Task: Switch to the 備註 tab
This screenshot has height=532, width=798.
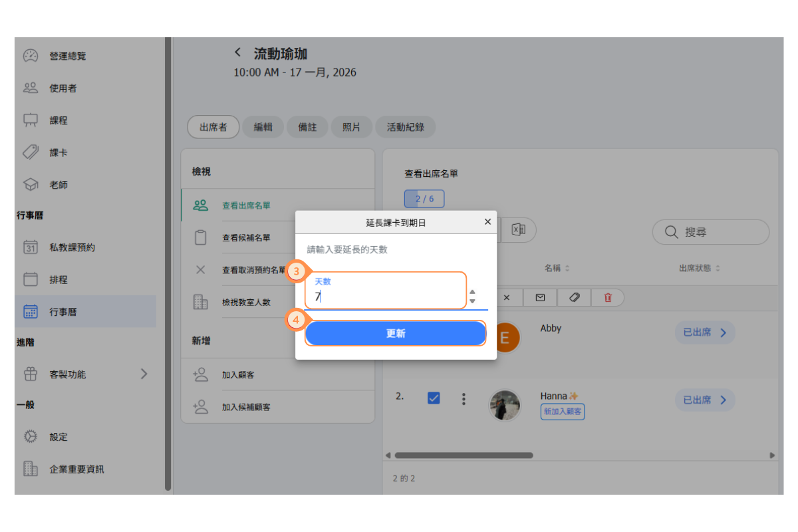Action: (x=307, y=127)
